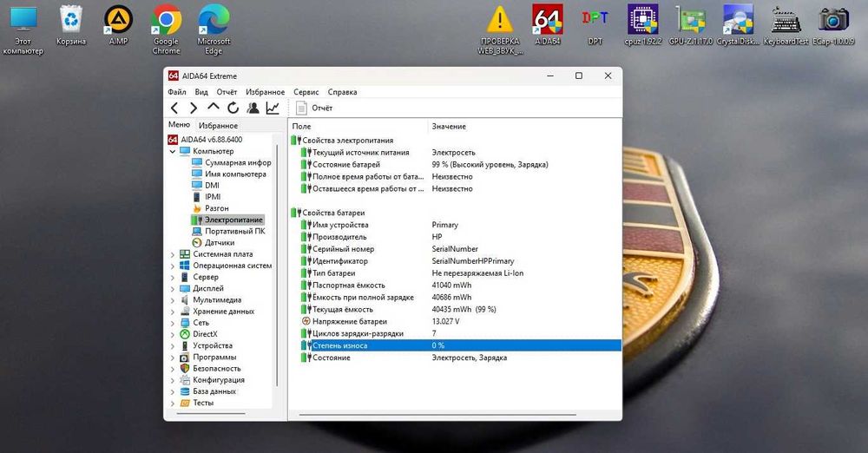Screen dimensions: 868x453
Task: Select Датчики tree item
Action: [214, 243]
